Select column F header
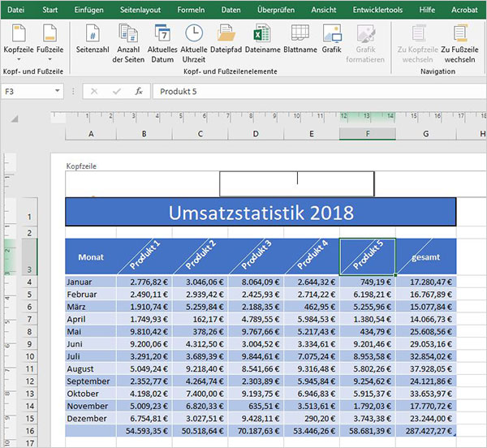The image size is (487, 448). pyautogui.click(x=368, y=134)
